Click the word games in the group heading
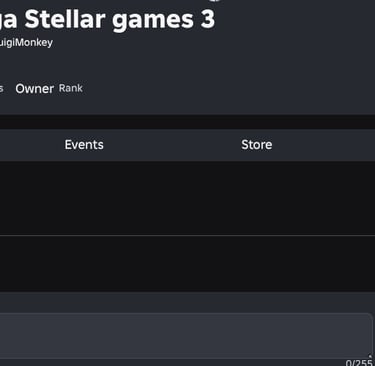Image resolution: width=375 pixels, height=366 pixels. coord(153,20)
